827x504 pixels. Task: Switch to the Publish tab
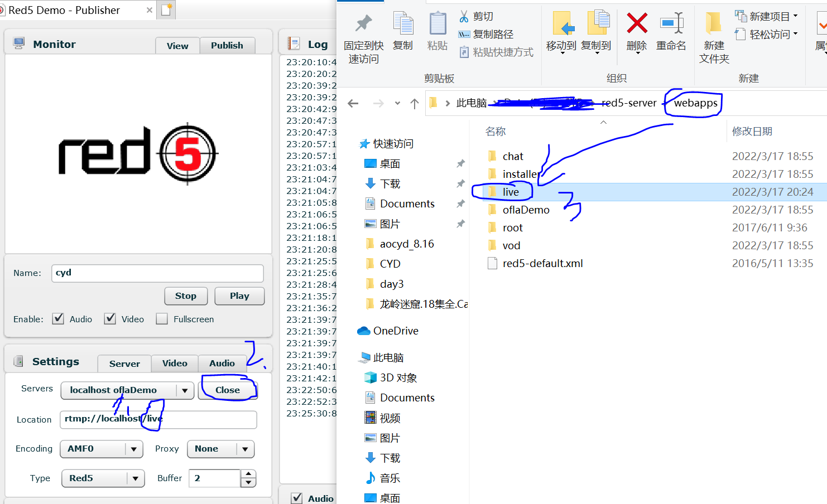(227, 45)
